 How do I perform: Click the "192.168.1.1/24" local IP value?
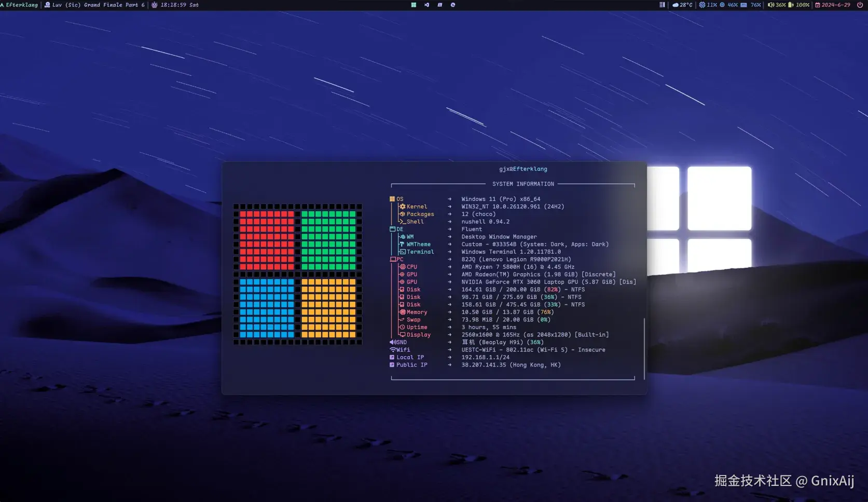(485, 357)
